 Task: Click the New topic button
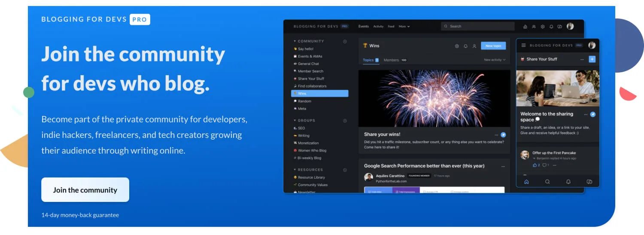(x=493, y=46)
